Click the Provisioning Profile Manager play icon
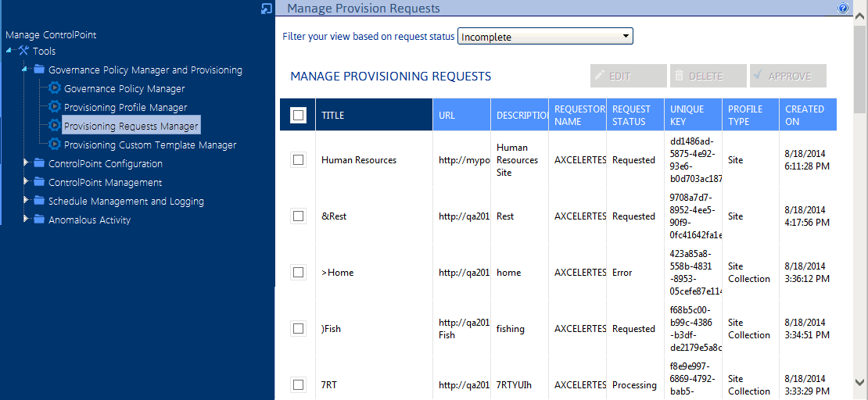Viewport: 868px width, 400px height. (x=55, y=107)
